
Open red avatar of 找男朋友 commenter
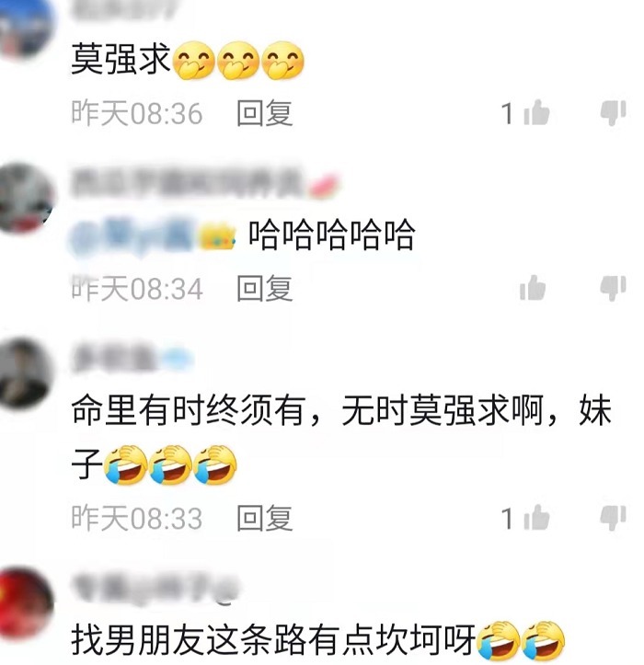tap(26, 604)
